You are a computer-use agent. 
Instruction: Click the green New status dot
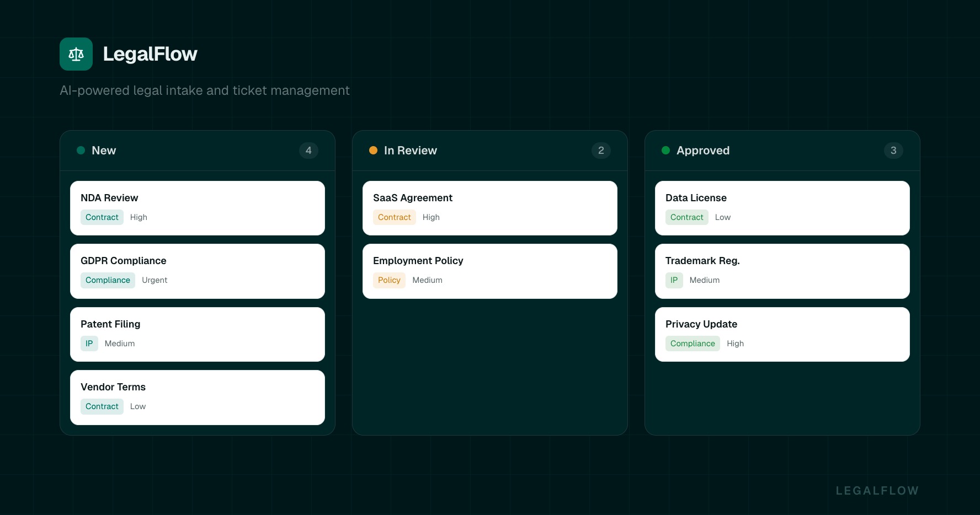(81, 151)
